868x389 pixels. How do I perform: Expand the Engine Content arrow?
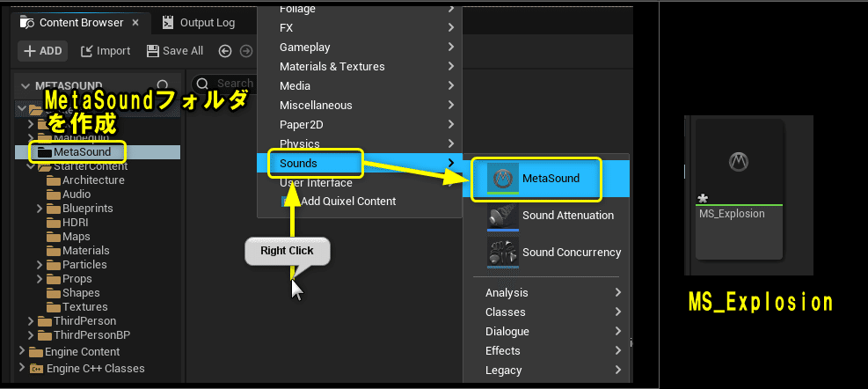(22, 351)
